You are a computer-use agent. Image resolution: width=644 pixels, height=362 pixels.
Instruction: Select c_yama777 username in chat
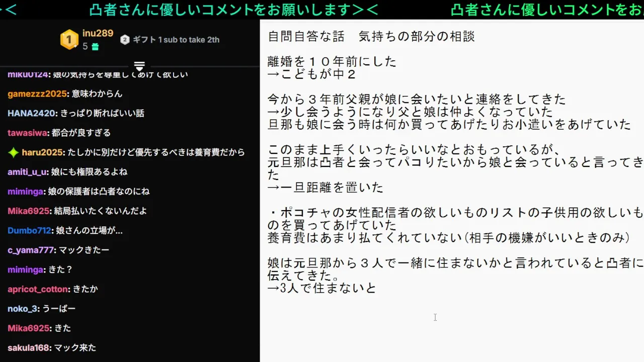click(31, 250)
